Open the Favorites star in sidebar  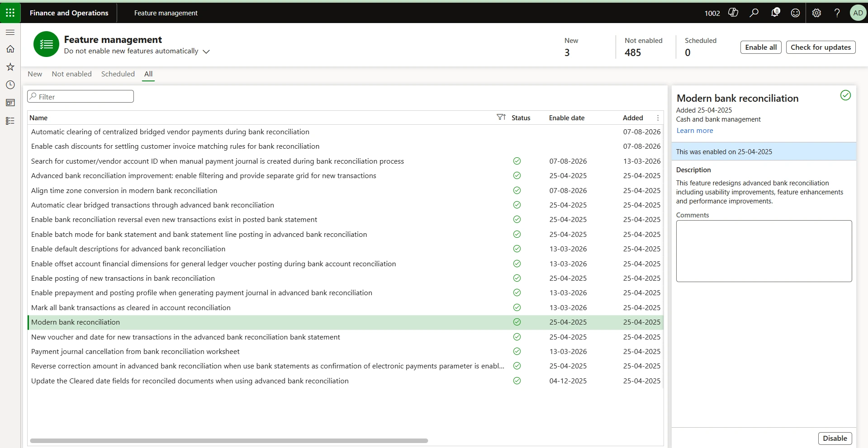pos(10,67)
